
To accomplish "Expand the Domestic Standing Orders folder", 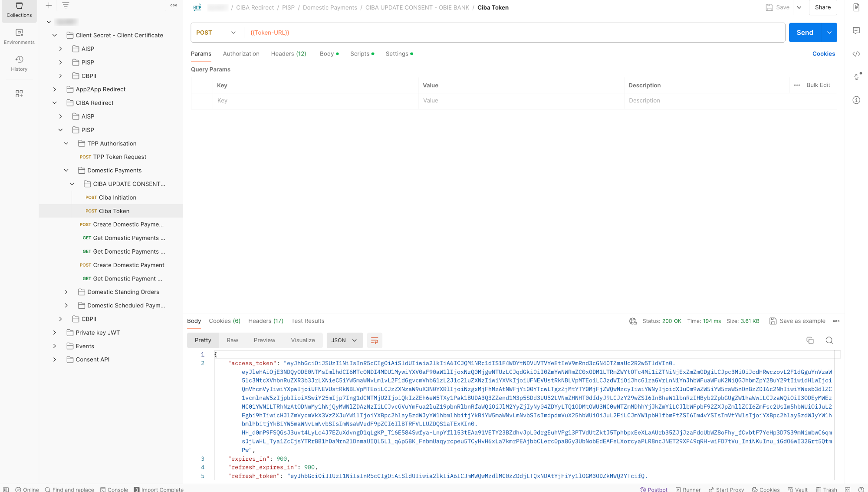I will [66, 292].
